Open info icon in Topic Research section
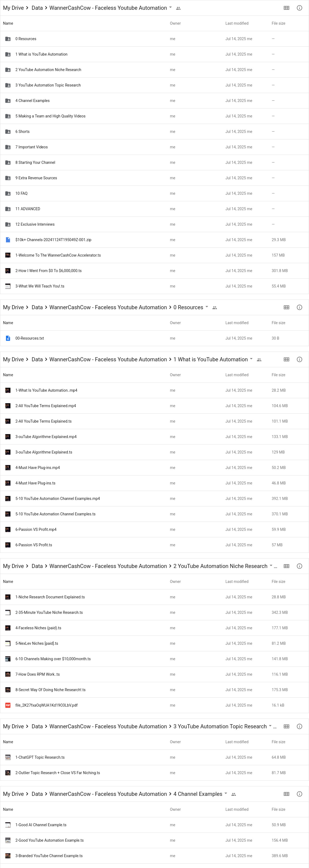Image resolution: width=309 pixels, height=868 pixels. pos(299,726)
